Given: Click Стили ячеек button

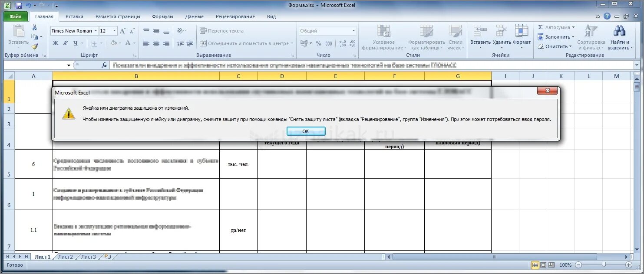Looking at the screenshot, I should [456, 38].
